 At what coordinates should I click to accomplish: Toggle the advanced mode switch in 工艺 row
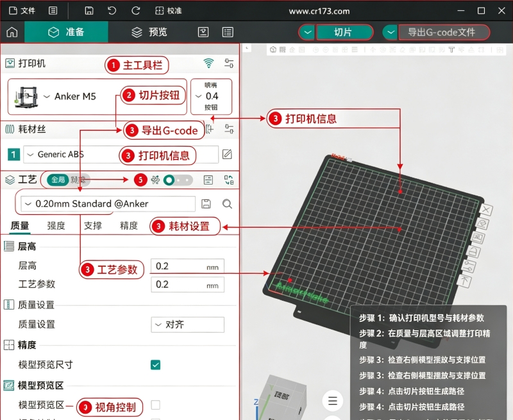pyautogui.click(x=178, y=180)
